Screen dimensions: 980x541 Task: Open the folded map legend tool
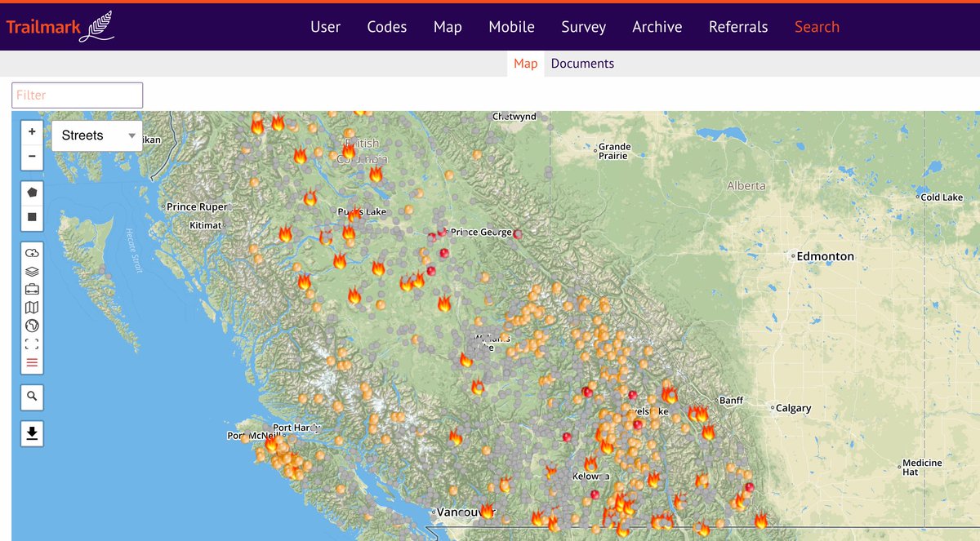(32, 307)
